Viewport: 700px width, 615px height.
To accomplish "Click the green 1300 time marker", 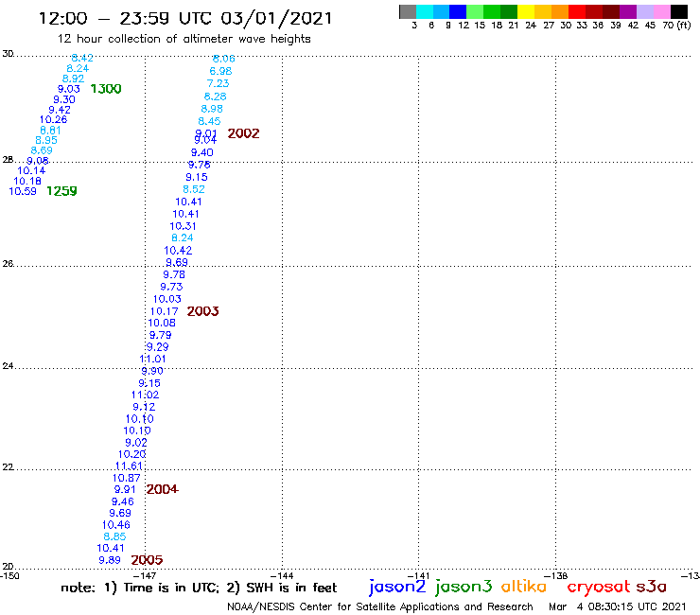I will (106, 89).
